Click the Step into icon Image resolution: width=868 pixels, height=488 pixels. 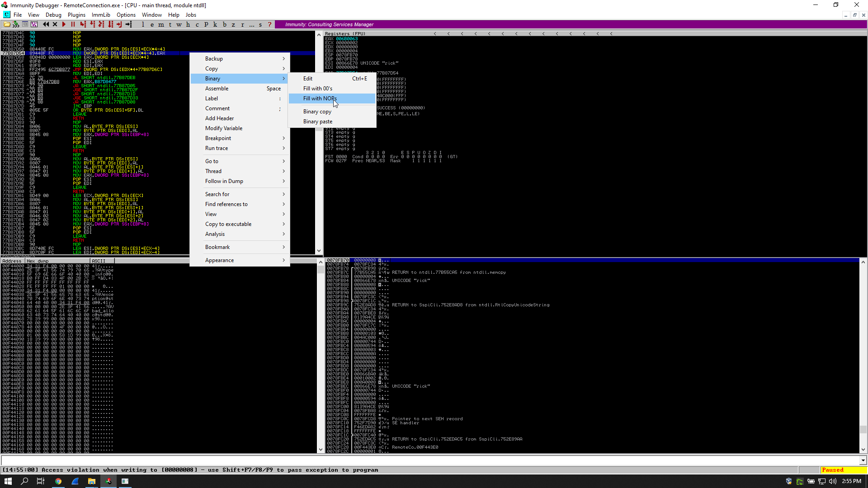point(83,24)
